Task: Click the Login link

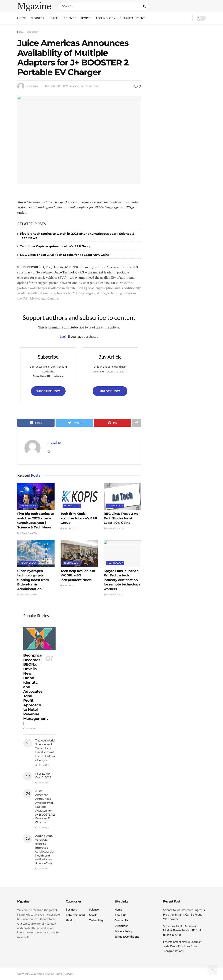Action: coord(63,337)
